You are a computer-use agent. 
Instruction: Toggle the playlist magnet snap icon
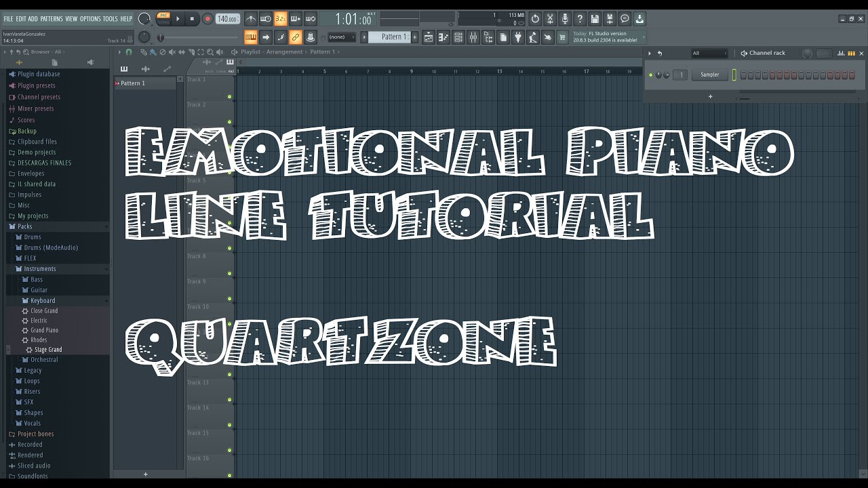point(129,52)
